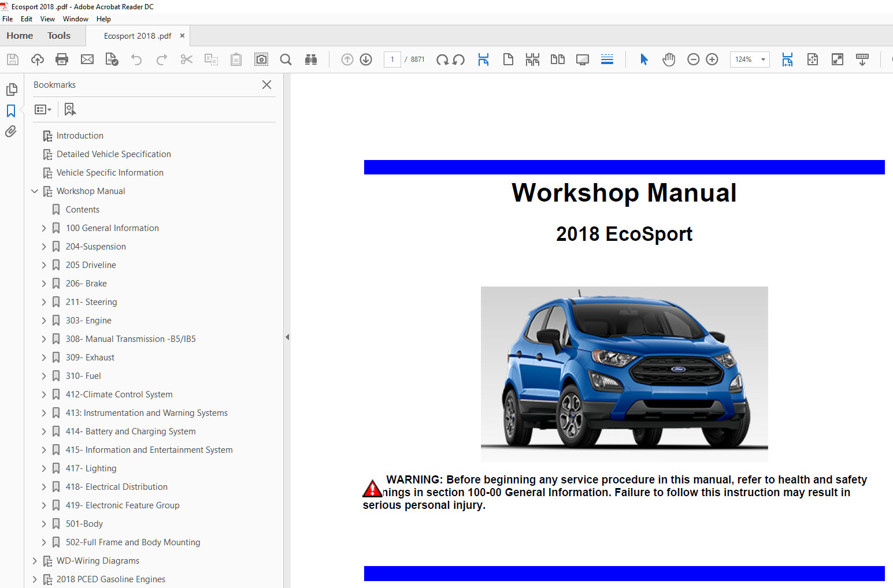Click the email envelope icon

pyautogui.click(x=87, y=59)
